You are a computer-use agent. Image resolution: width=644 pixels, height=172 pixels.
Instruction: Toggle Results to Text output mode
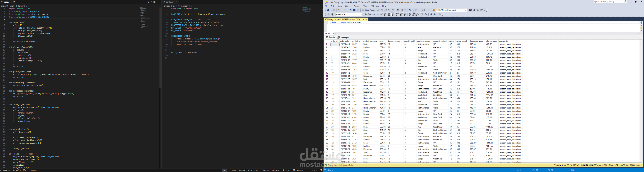pyautogui.click(x=410, y=14)
